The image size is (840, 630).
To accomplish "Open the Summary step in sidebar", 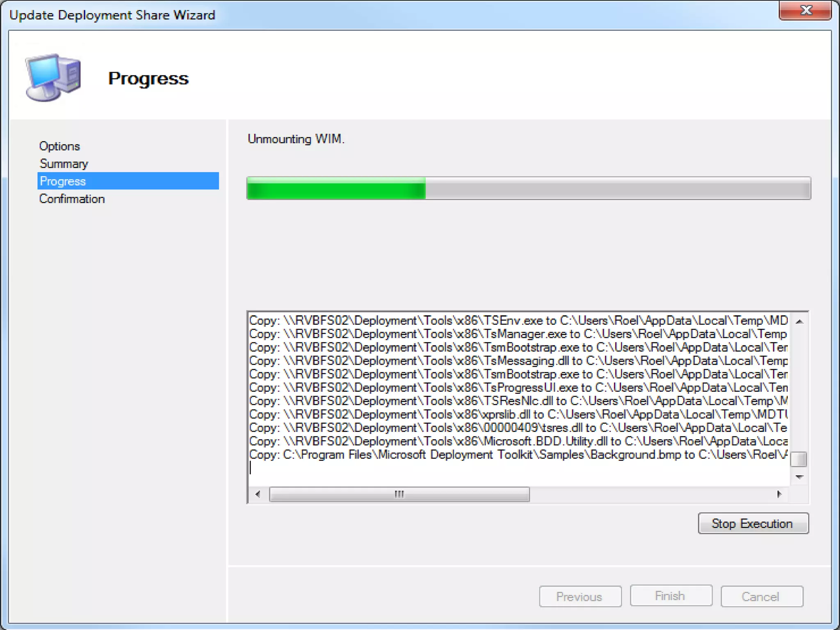I will [x=64, y=164].
